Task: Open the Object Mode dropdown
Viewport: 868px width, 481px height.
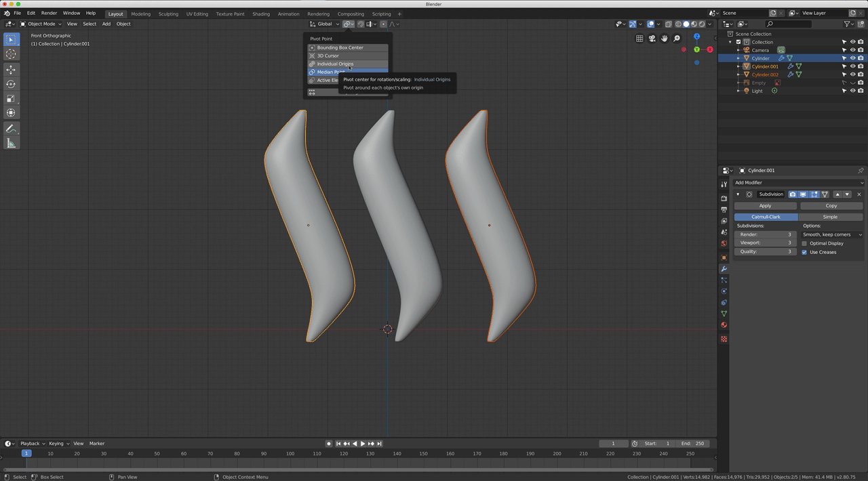Action: tap(42, 24)
